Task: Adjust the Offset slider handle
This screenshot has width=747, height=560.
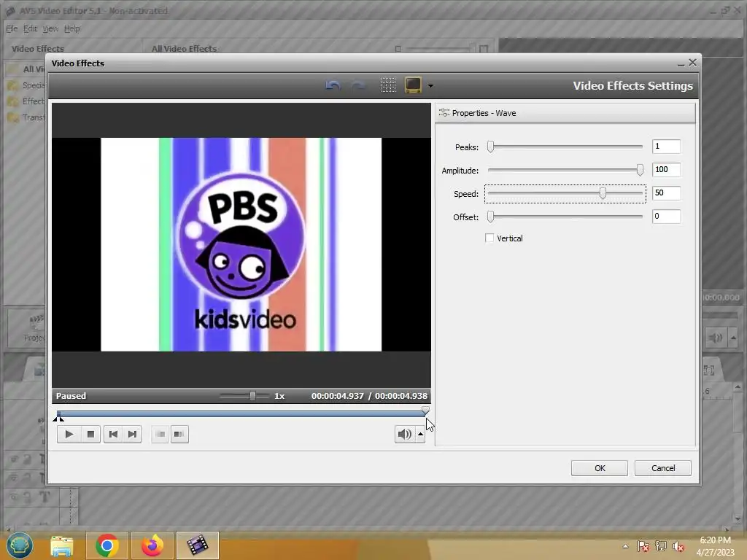Action: 490,217
